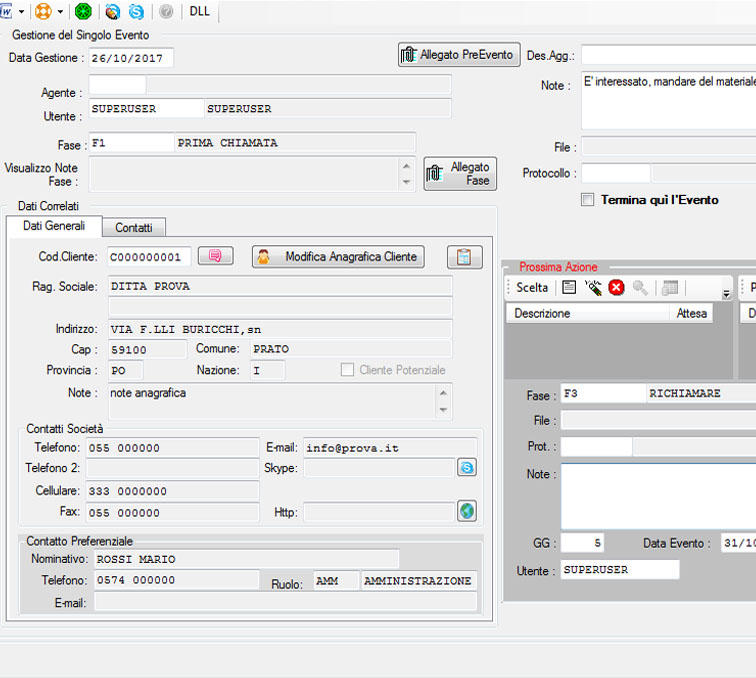756x678 pixels.
Task: Click the Scelta item in Prossima Azione toolbar
Action: coord(532,287)
